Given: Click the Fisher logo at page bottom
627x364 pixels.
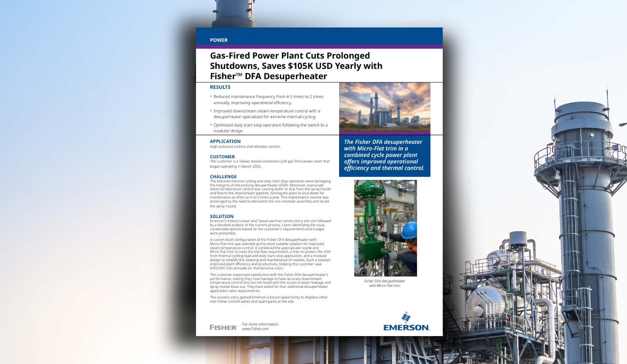Looking at the screenshot, I should [x=224, y=327].
